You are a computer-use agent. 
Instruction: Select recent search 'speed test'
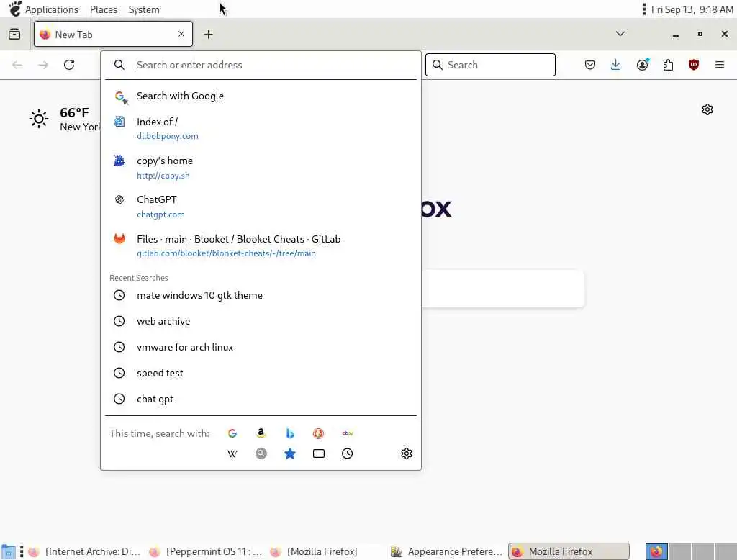click(x=261, y=373)
